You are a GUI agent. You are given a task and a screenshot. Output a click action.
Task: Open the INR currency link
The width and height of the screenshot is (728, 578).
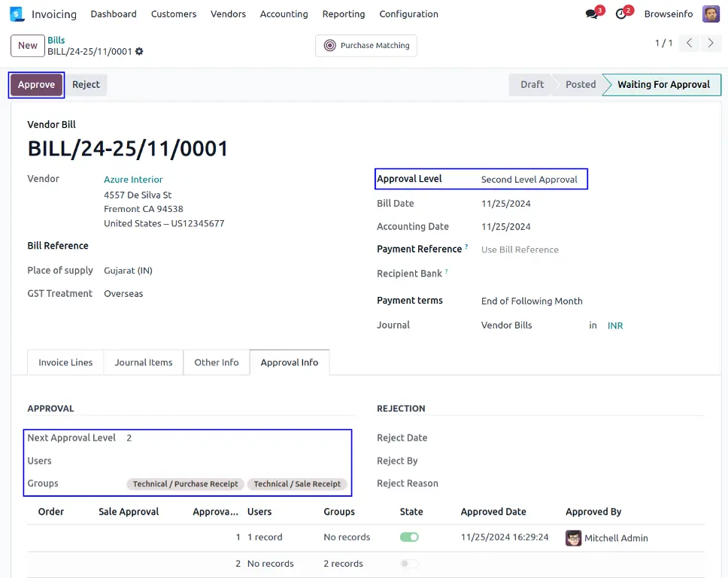tap(615, 325)
